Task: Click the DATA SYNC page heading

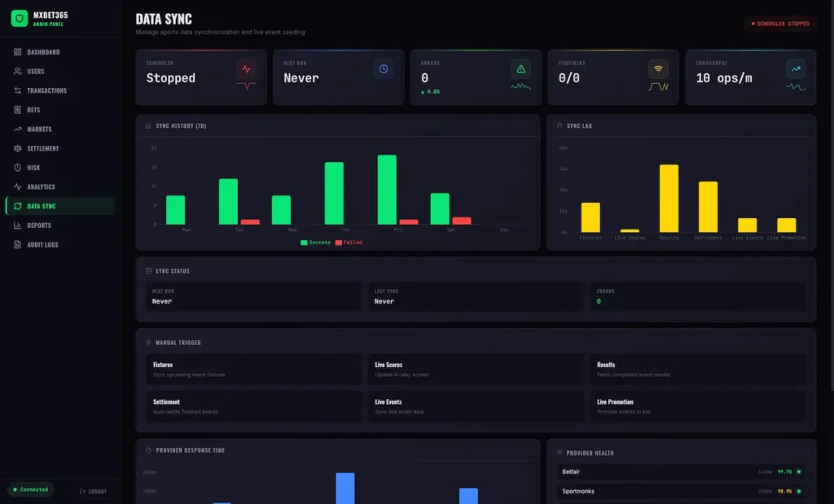Action: coord(164,20)
